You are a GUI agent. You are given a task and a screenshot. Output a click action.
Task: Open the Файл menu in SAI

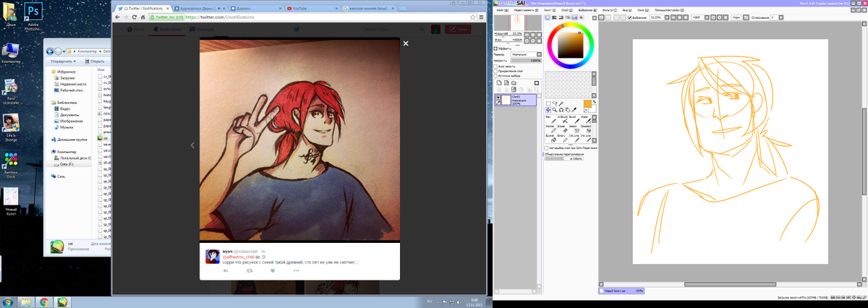[x=503, y=10]
